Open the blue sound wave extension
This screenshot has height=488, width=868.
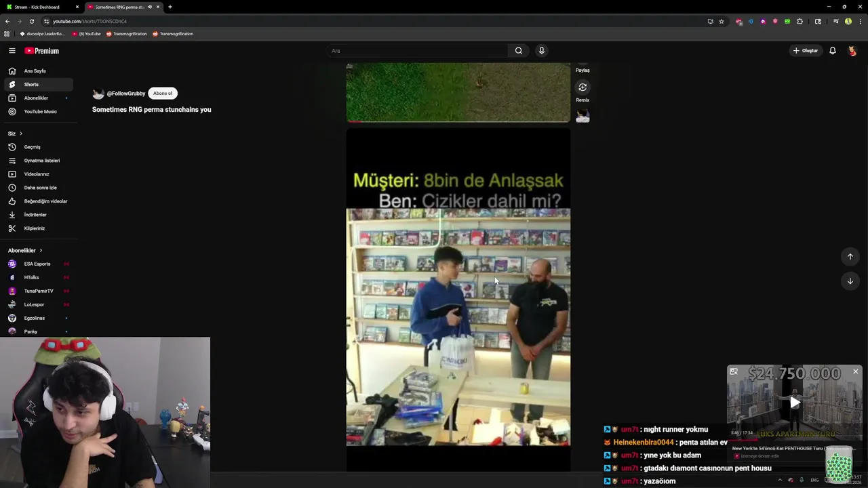click(751, 21)
